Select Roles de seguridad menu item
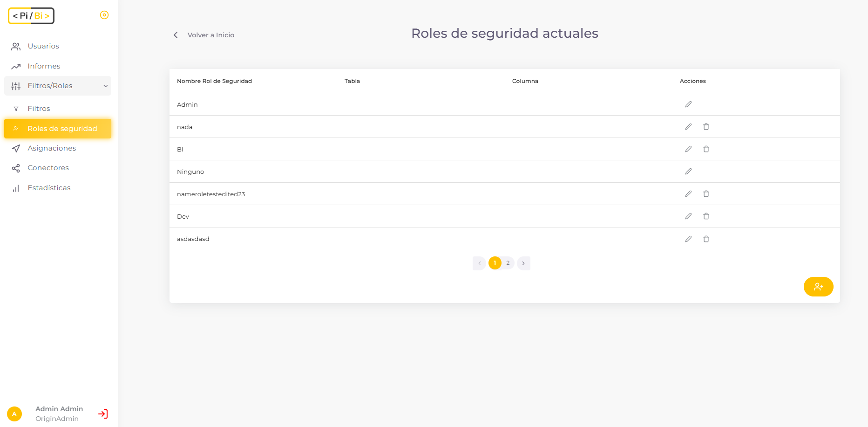The image size is (868, 427). [x=58, y=129]
